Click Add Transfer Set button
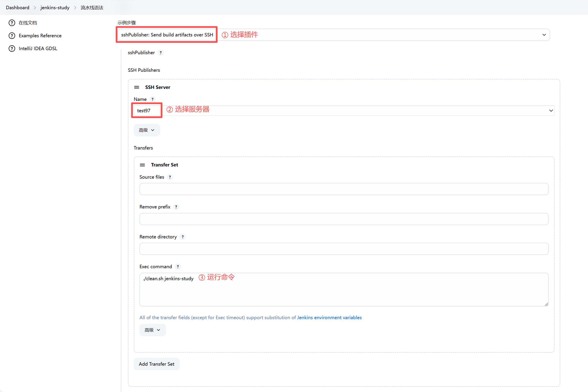Image resolution: width=588 pixels, height=392 pixels. [x=157, y=364]
